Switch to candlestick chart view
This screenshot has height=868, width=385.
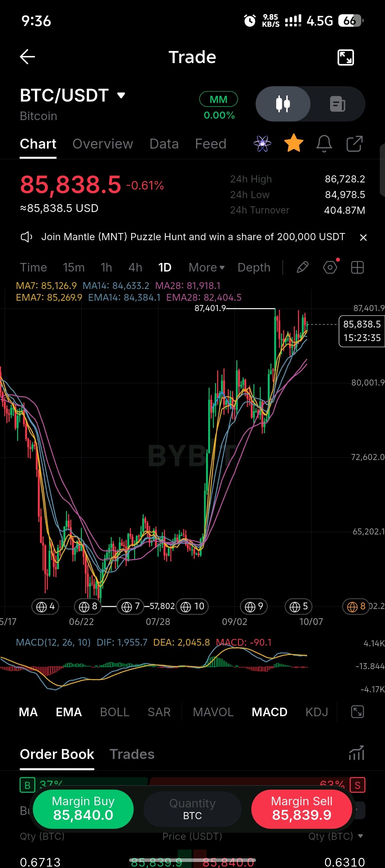pyautogui.click(x=283, y=104)
